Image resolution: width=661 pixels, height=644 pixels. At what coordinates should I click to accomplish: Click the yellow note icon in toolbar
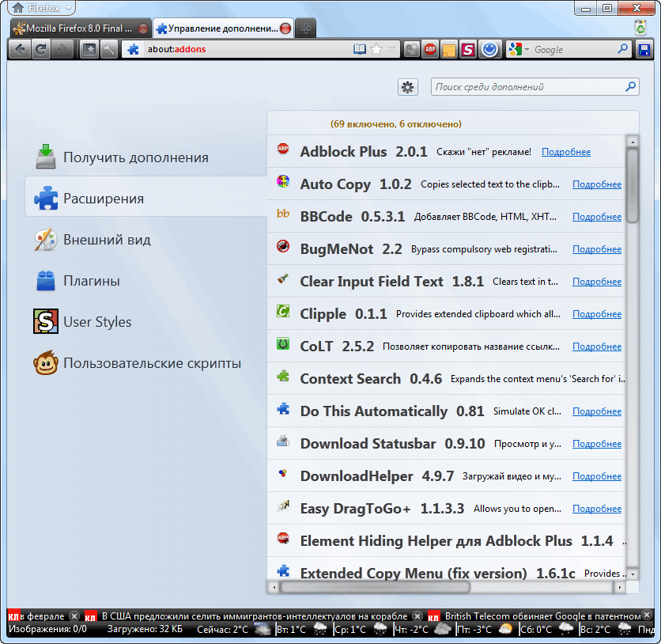pyautogui.click(x=448, y=49)
